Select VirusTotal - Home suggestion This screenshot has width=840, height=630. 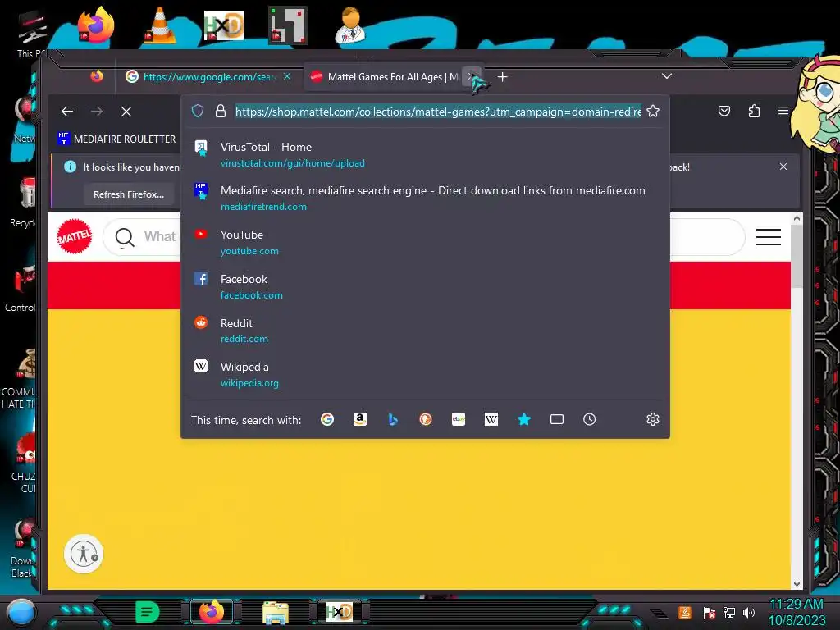pos(426,154)
